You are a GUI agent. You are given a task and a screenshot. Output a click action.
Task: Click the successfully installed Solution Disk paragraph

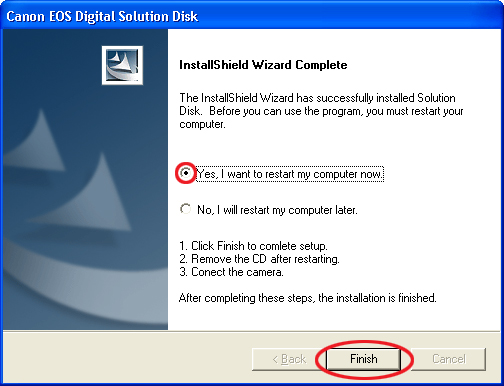pyautogui.click(x=321, y=111)
